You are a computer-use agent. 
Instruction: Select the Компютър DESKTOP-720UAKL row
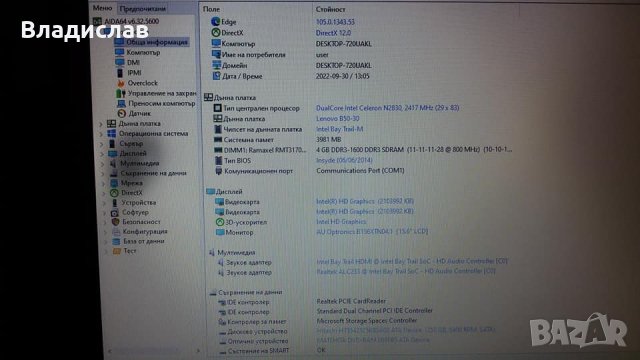tap(291, 44)
